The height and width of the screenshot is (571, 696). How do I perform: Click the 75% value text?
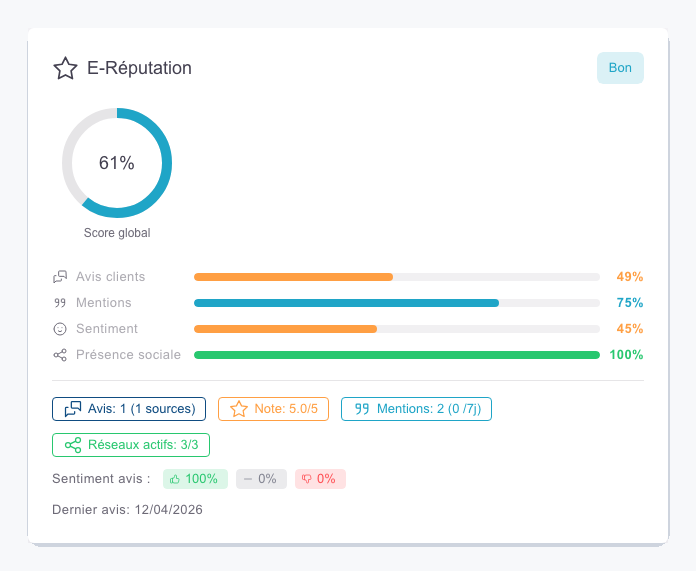(629, 303)
